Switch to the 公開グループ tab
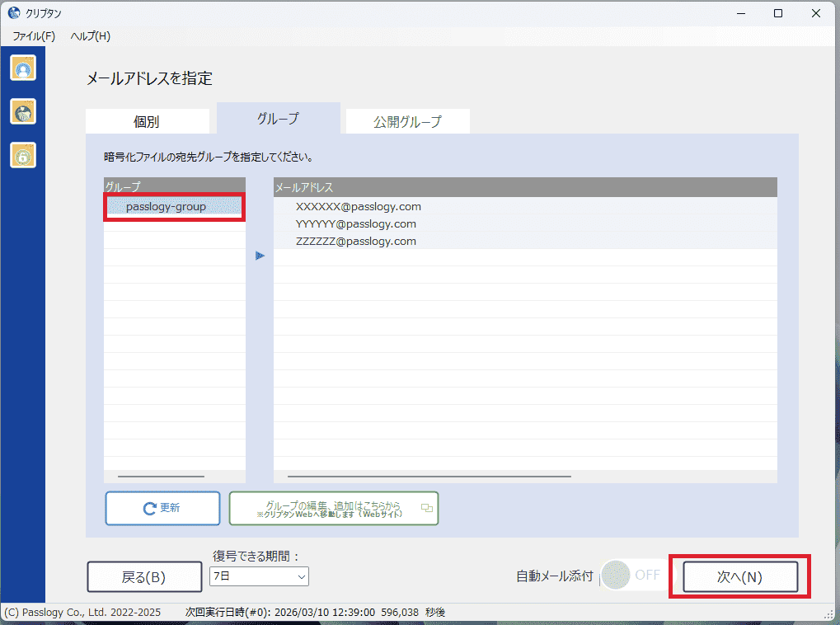 point(407,122)
